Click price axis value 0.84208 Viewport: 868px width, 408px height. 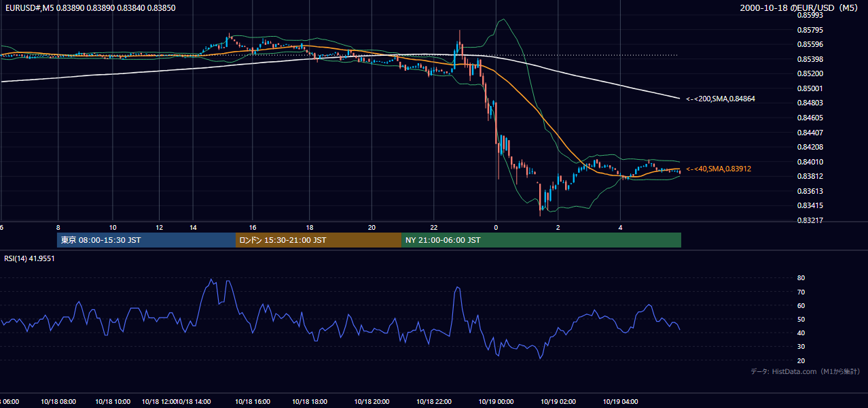pos(810,147)
